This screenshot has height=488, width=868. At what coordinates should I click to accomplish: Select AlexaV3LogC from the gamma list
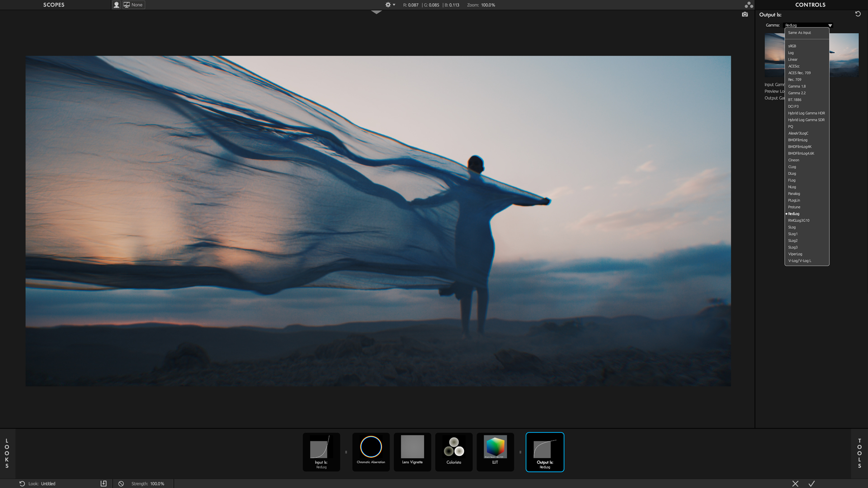pyautogui.click(x=798, y=133)
